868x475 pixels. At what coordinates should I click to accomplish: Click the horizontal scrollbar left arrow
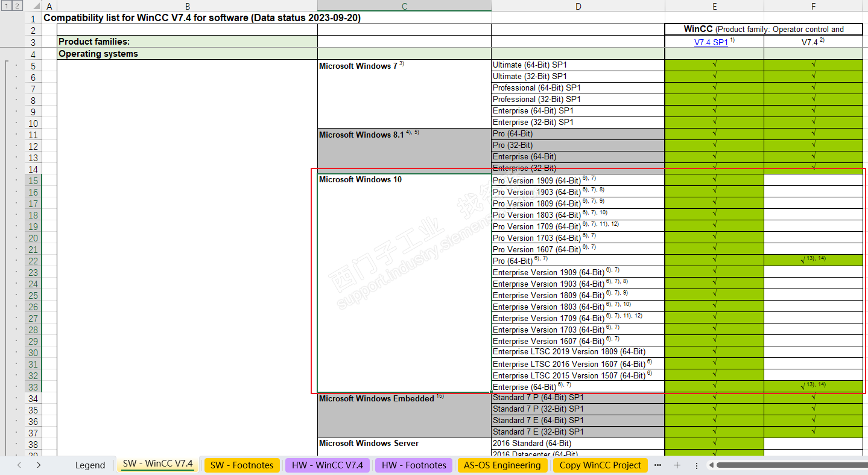point(712,465)
